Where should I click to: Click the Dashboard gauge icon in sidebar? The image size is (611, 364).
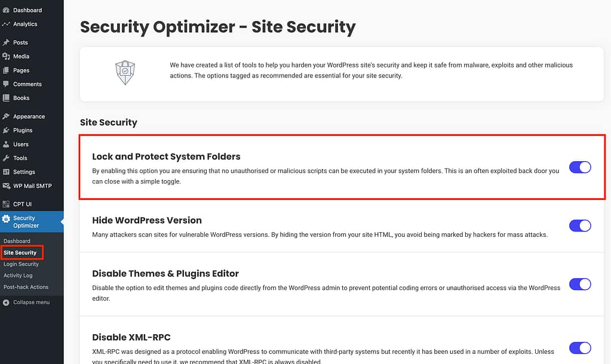(6, 10)
